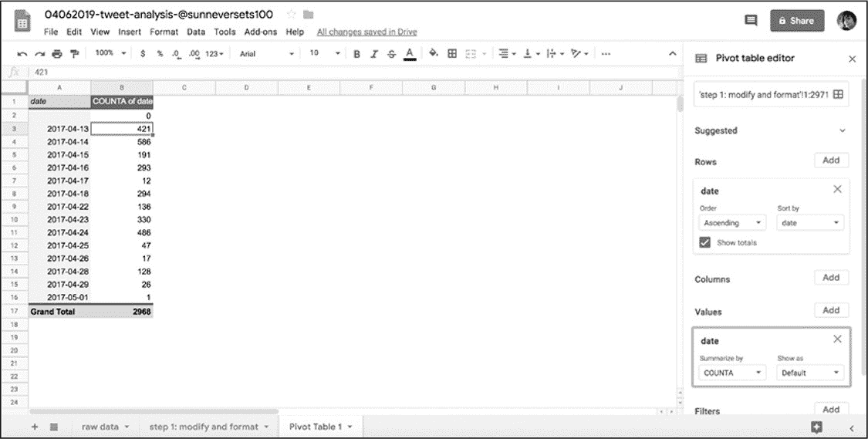The width and height of the screenshot is (868, 439).
Task: Open the Data menu
Action: pos(196,32)
